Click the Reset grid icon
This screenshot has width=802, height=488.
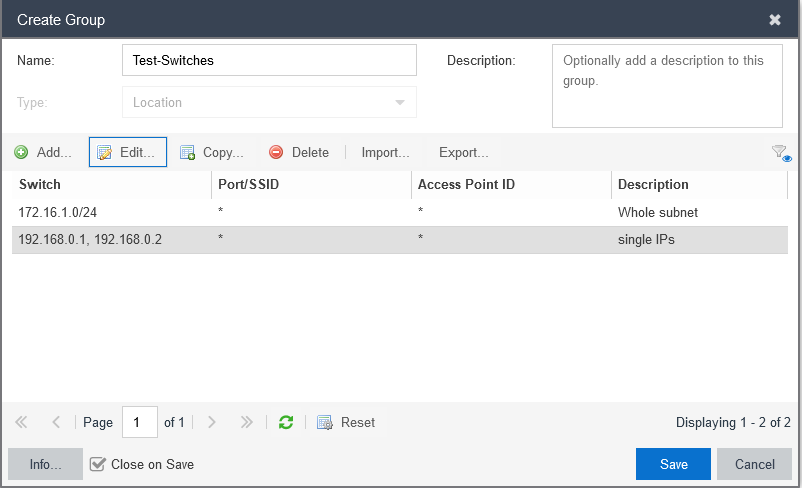325,422
